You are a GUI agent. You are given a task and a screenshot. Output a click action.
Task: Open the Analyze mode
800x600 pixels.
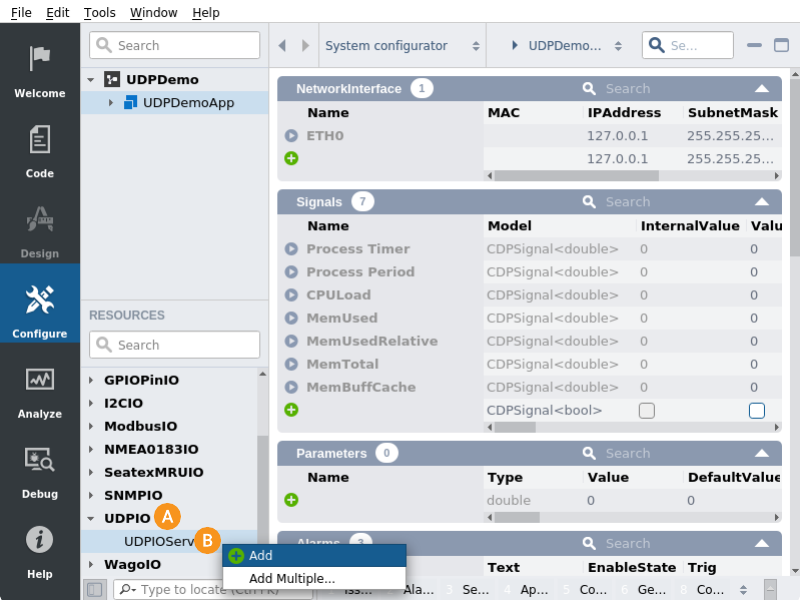click(40, 390)
